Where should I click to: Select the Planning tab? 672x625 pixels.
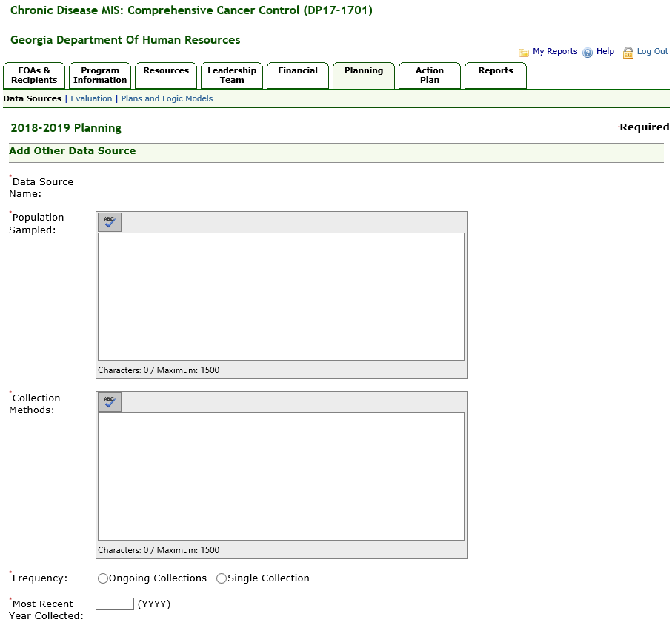[x=364, y=76]
